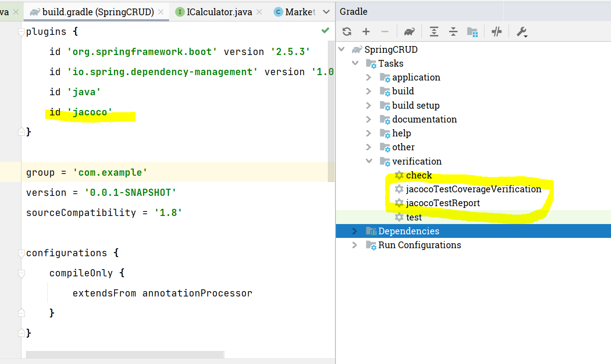Fold the configurations block

click(21, 253)
